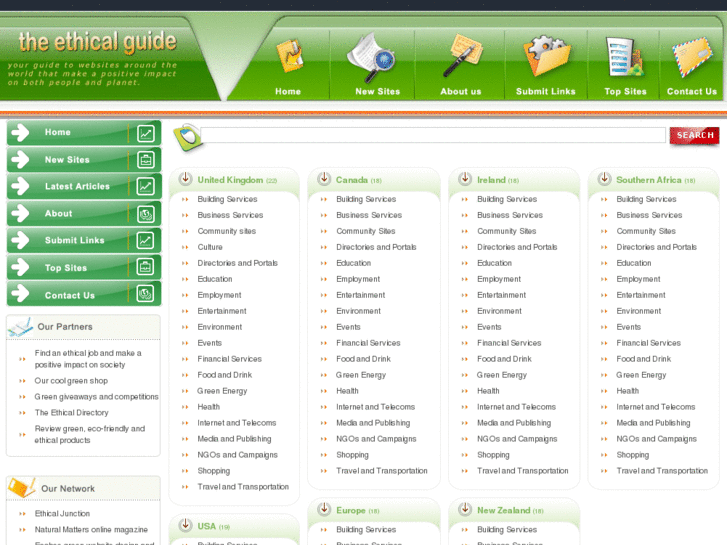Open Ethical Junction network link
Viewport: 727px width, 545px height.
click(x=62, y=513)
